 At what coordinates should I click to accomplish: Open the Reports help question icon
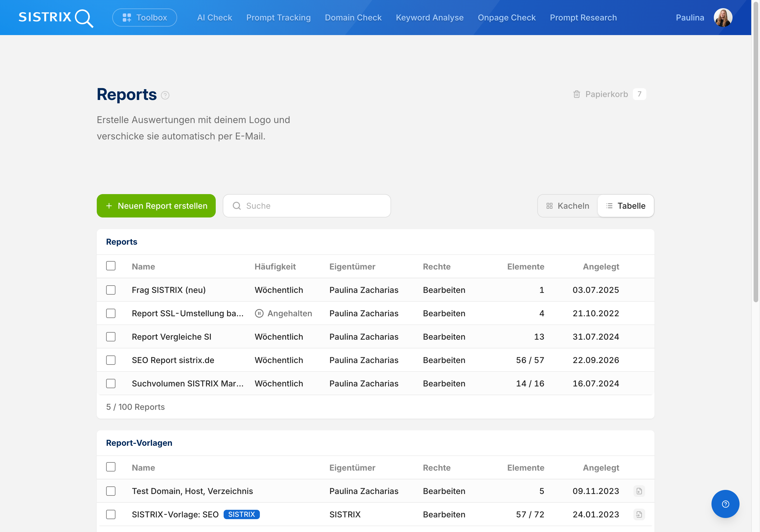point(165,95)
